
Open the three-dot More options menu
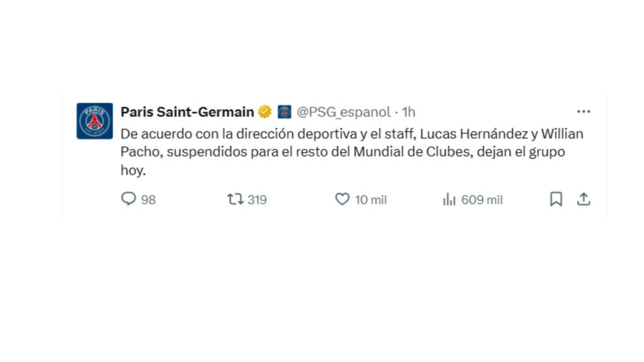pos(584,112)
